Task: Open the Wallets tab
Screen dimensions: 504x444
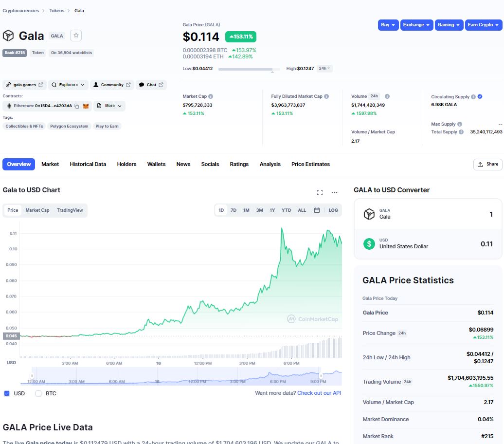Action: pos(156,164)
